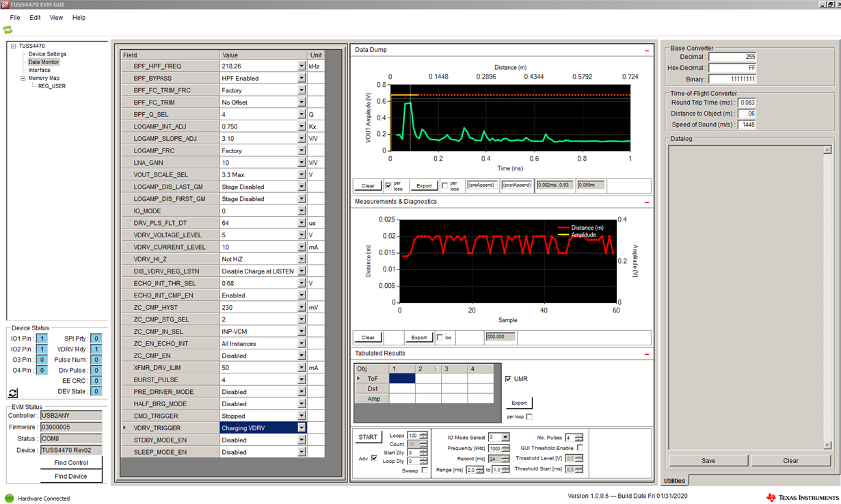Select REG_USER in the tree
841x504 pixels.
(x=52, y=86)
